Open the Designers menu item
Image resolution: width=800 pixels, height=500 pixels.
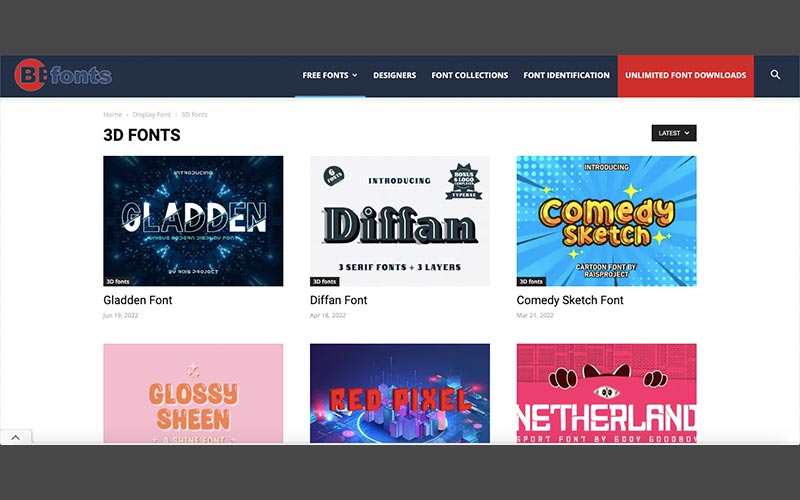[x=394, y=76]
